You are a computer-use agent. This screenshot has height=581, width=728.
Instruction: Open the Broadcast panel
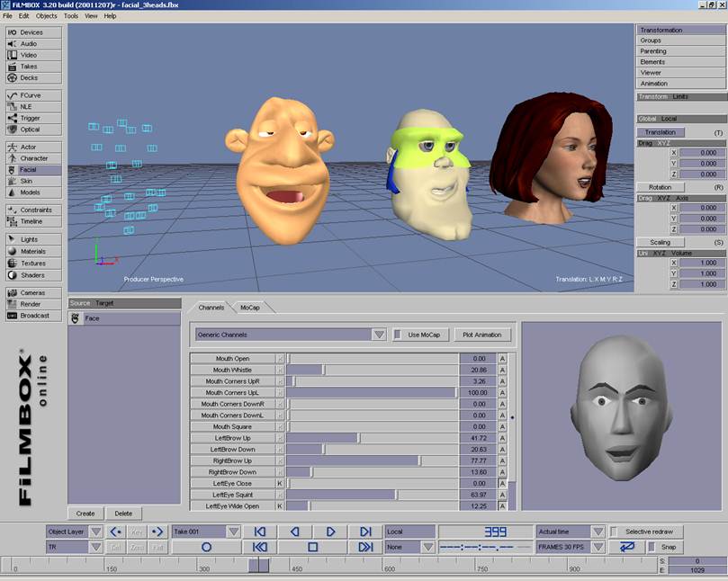[x=33, y=316]
